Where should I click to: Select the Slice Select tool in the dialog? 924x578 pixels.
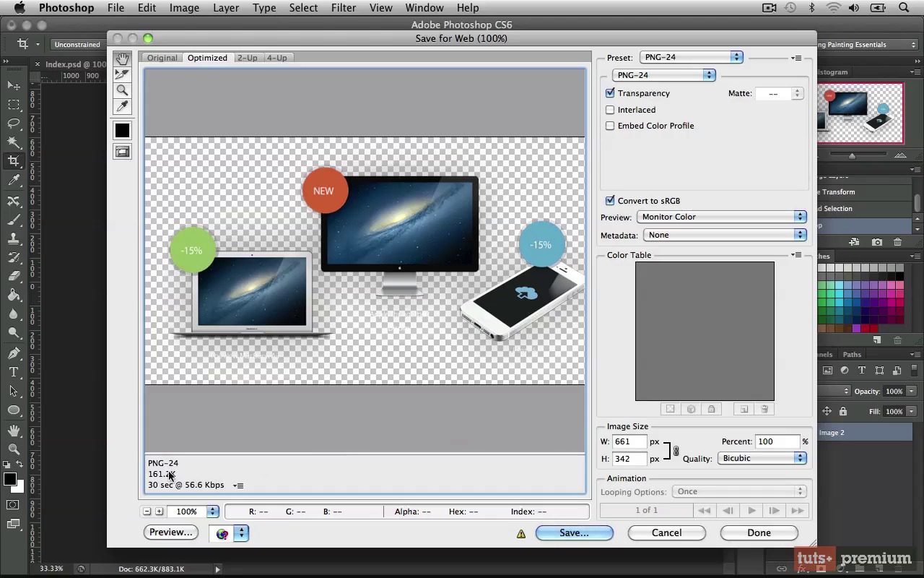[x=122, y=74]
